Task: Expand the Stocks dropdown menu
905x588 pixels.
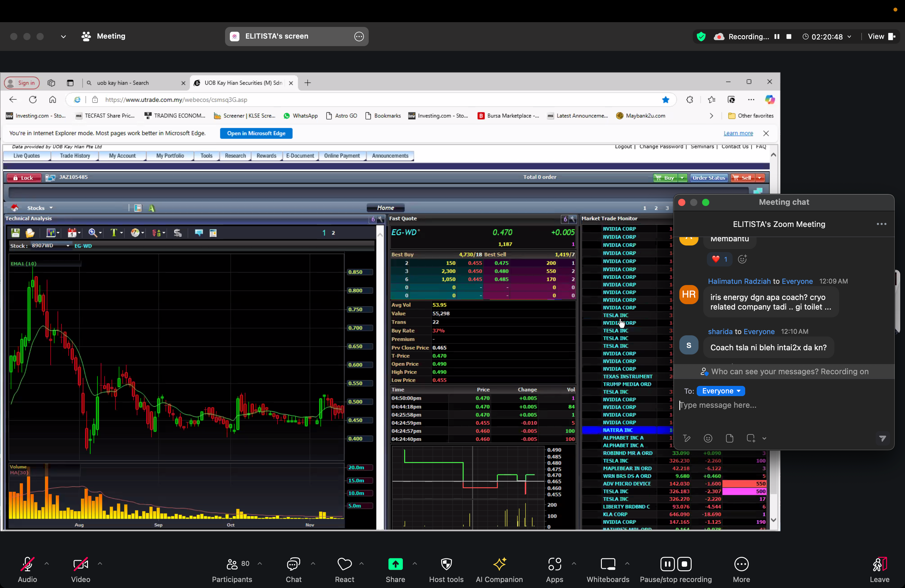Action: (x=40, y=208)
